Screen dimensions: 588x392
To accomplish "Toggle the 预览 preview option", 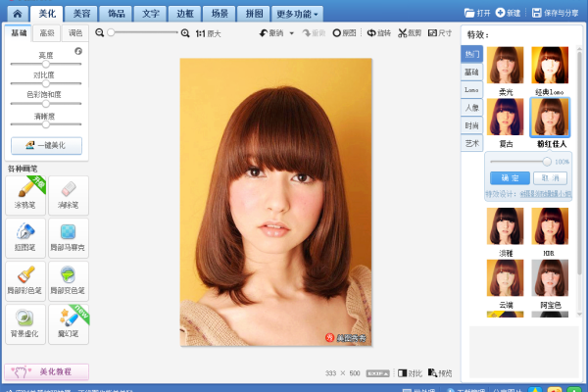I will click(441, 373).
